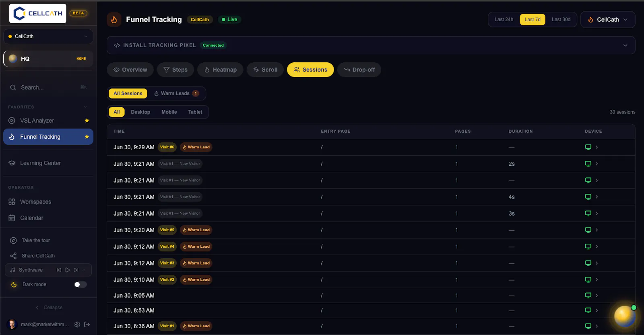Show Warm Leads only
This screenshot has width=644, height=335.
pyautogui.click(x=177, y=93)
